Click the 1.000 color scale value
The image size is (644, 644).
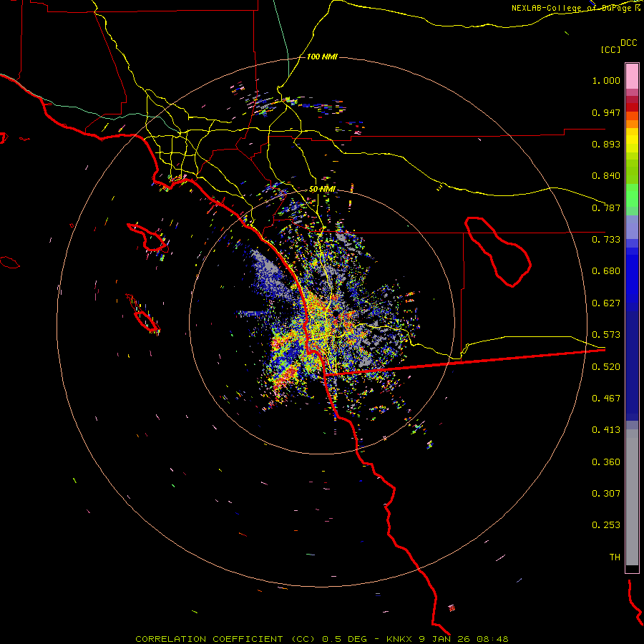[x=606, y=80]
